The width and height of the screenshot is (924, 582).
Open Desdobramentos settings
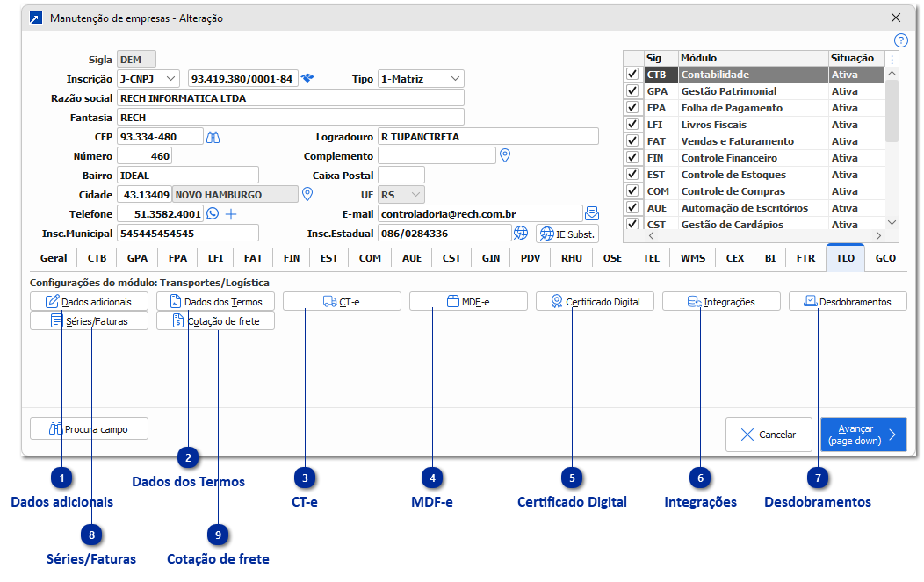[x=848, y=302]
